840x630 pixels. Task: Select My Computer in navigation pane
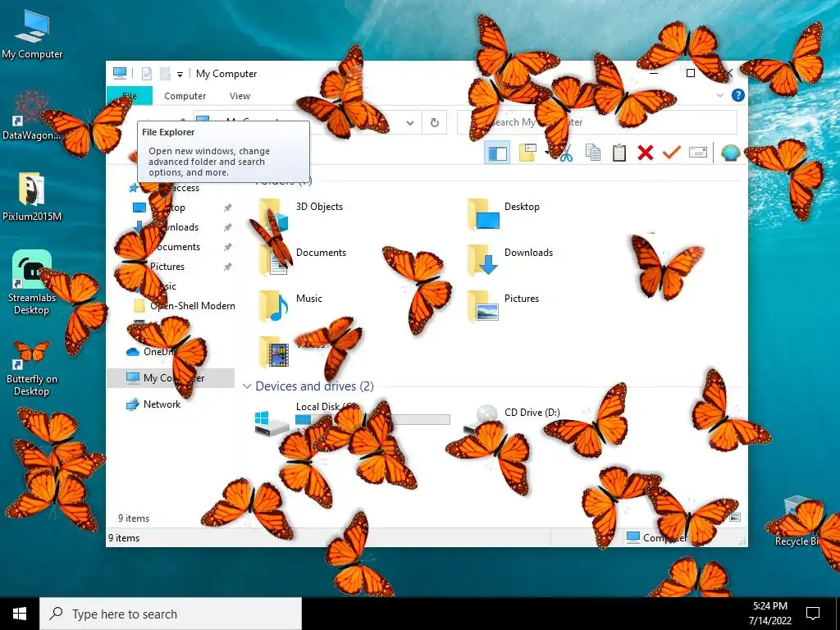coord(171,378)
